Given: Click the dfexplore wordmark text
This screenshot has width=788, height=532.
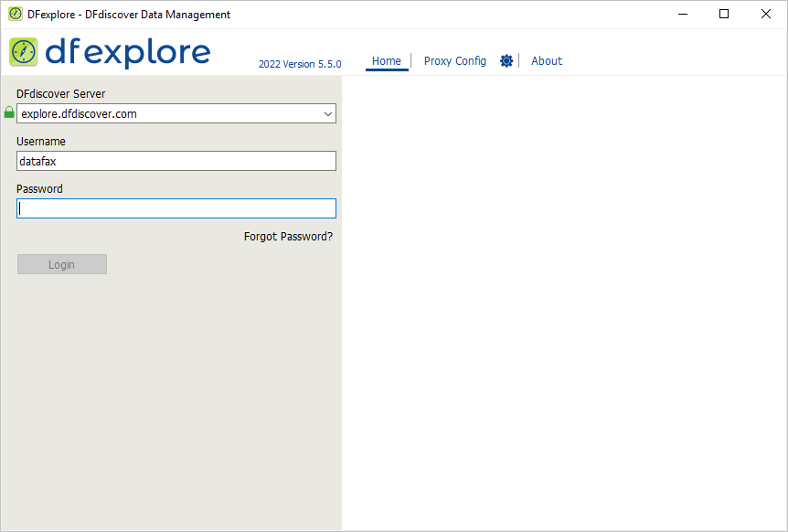Looking at the screenshot, I should click(128, 53).
